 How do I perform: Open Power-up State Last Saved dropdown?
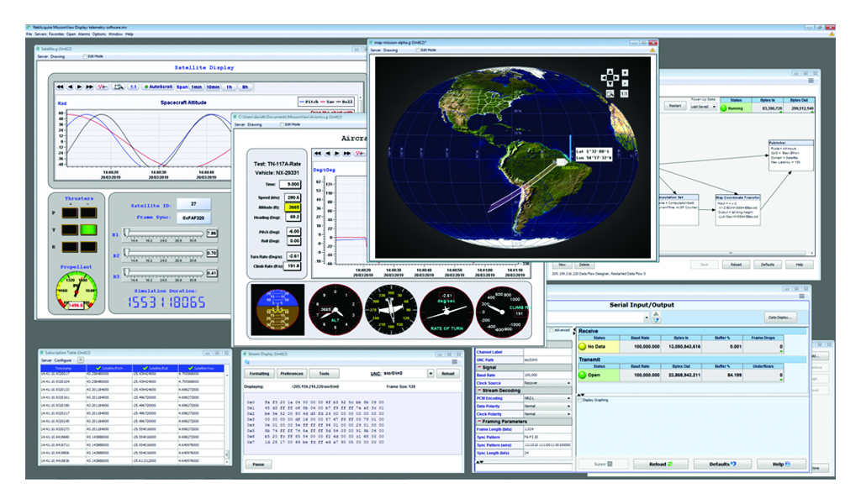pyautogui.click(x=704, y=107)
